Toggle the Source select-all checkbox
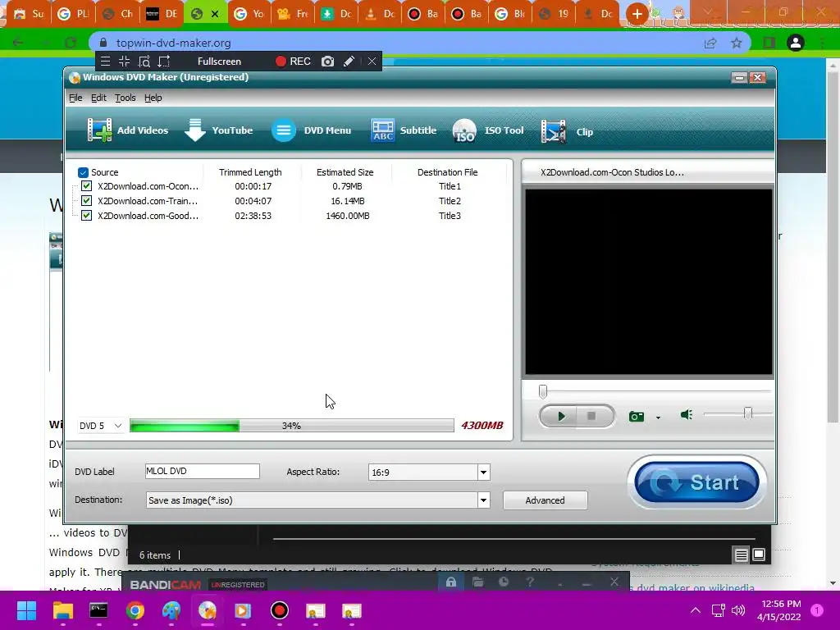 click(x=83, y=172)
